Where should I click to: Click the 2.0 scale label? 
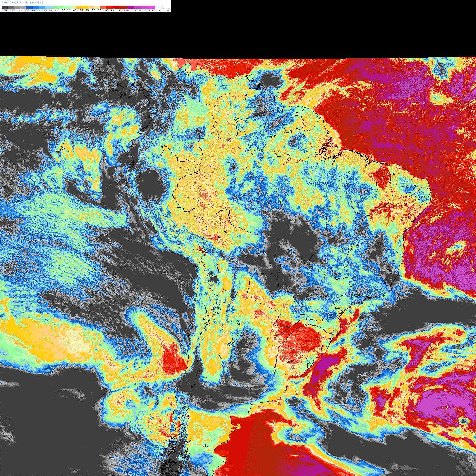27,10
